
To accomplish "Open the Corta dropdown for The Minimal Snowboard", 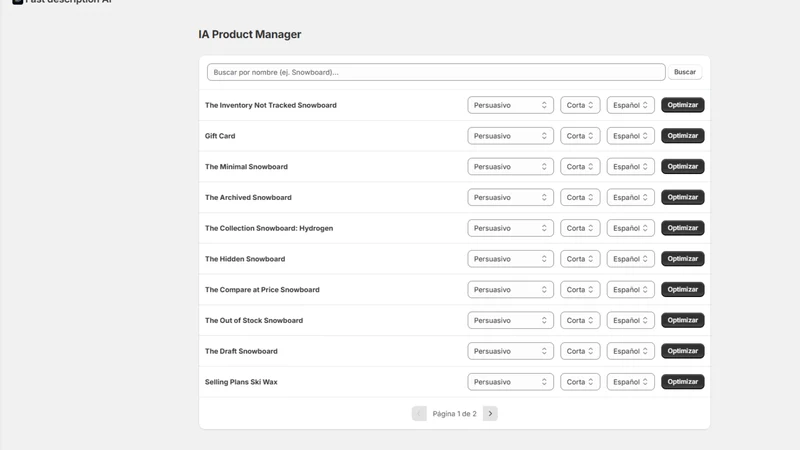I will [580, 166].
